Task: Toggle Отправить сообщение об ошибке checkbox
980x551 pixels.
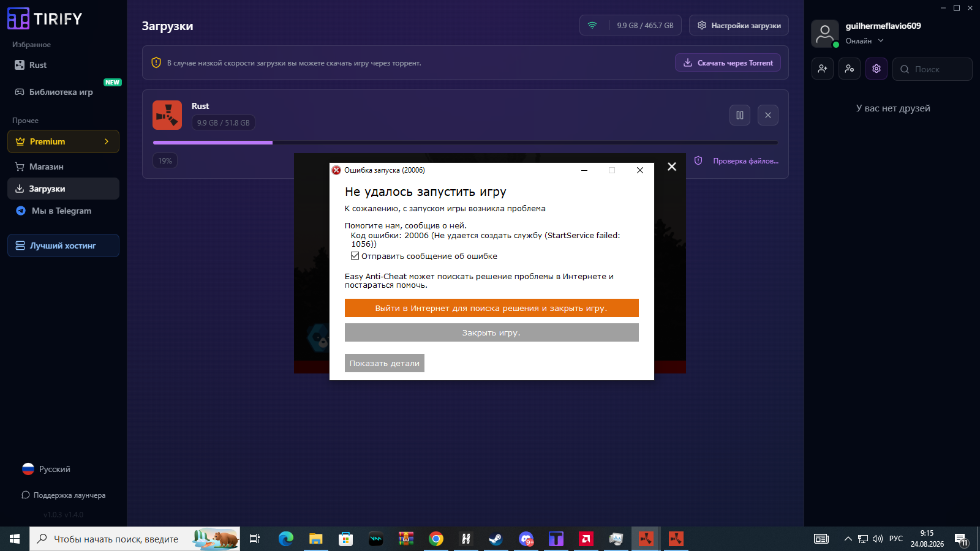Action: coord(355,256)
